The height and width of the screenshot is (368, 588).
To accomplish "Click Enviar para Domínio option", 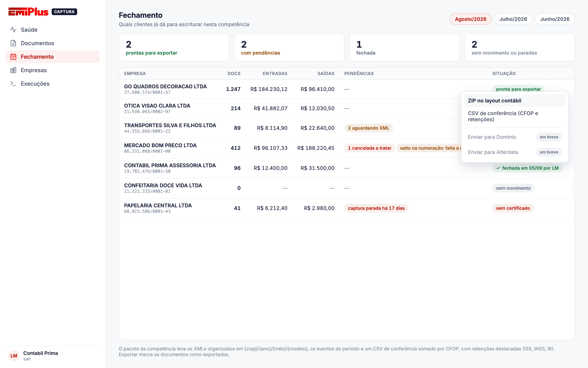I will click(x=515, y=137).
